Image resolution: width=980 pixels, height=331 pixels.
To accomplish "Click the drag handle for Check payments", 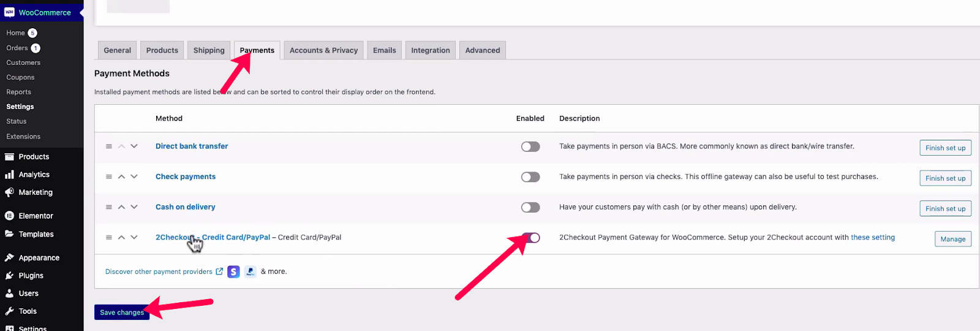I will pos(109,177).
